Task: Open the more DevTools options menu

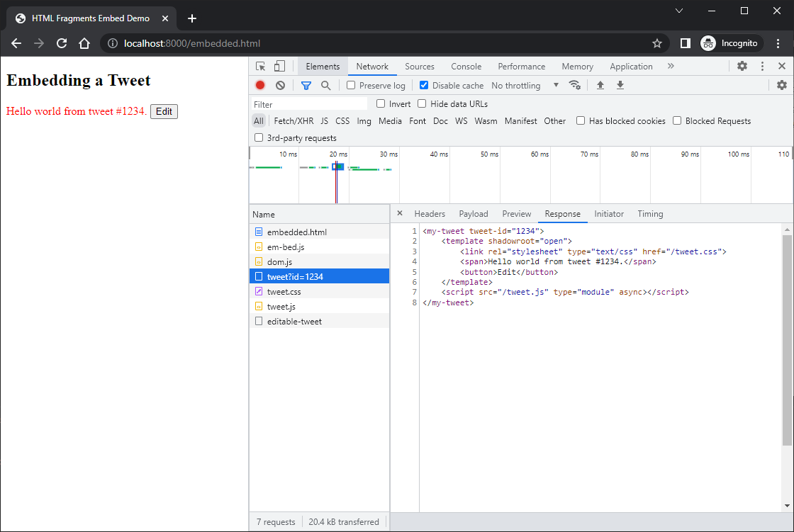Action: (x=762, y=66)
